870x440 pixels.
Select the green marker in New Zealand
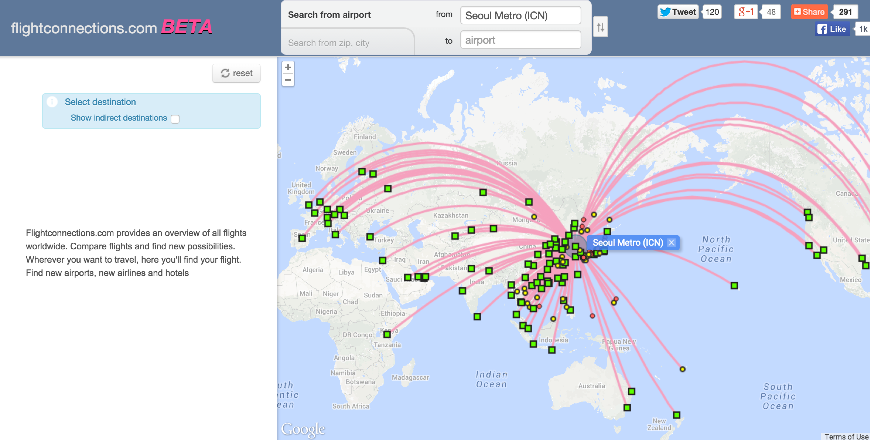(676, 414)
